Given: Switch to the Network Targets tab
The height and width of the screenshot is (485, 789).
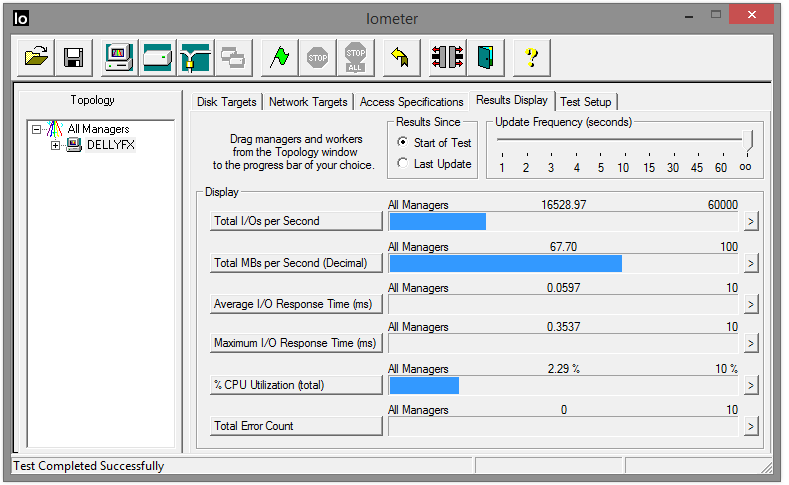Looking at the screenshot, I should pyautogui.click(x=308, y=102).
